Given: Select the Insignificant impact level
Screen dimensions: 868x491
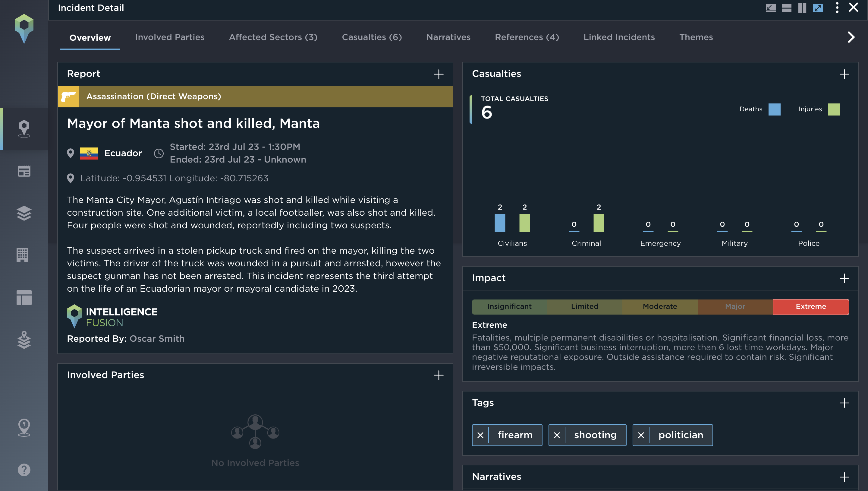Looking at the screenshot, I should point(509,306).
